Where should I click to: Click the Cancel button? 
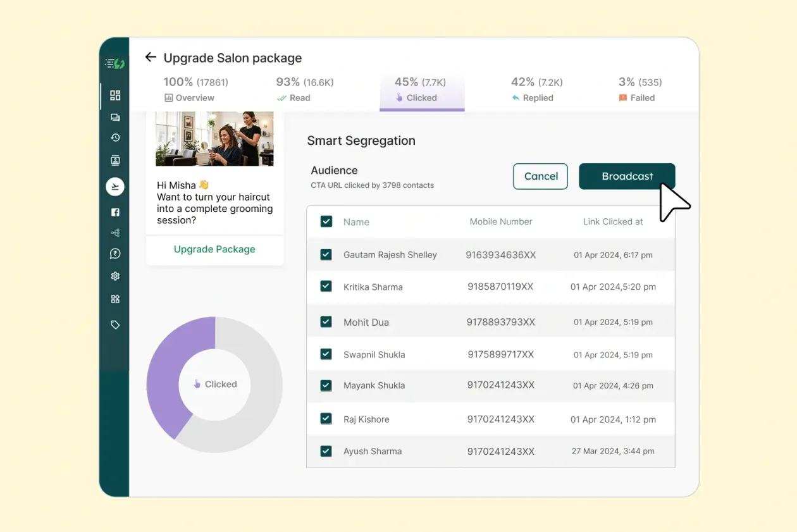point(540,176)
